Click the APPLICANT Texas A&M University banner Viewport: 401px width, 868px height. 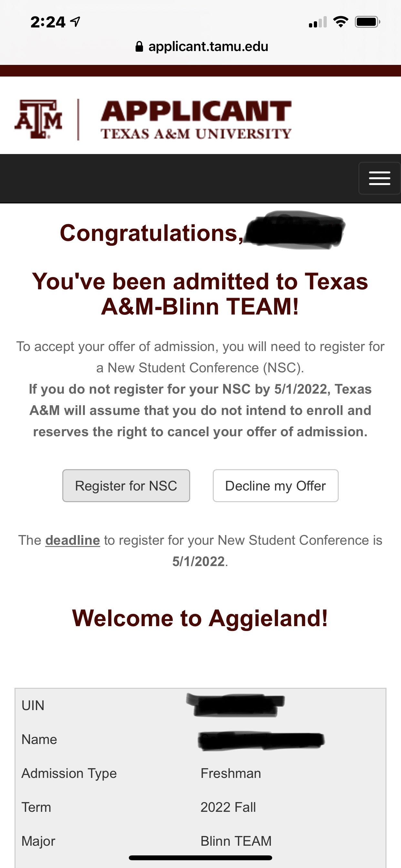click(196, 119)
